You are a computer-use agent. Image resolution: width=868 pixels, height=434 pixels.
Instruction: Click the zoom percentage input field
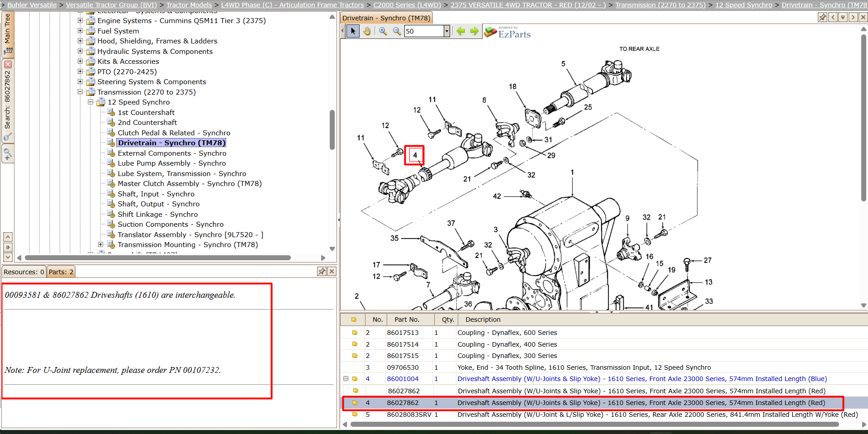point(424,31)
